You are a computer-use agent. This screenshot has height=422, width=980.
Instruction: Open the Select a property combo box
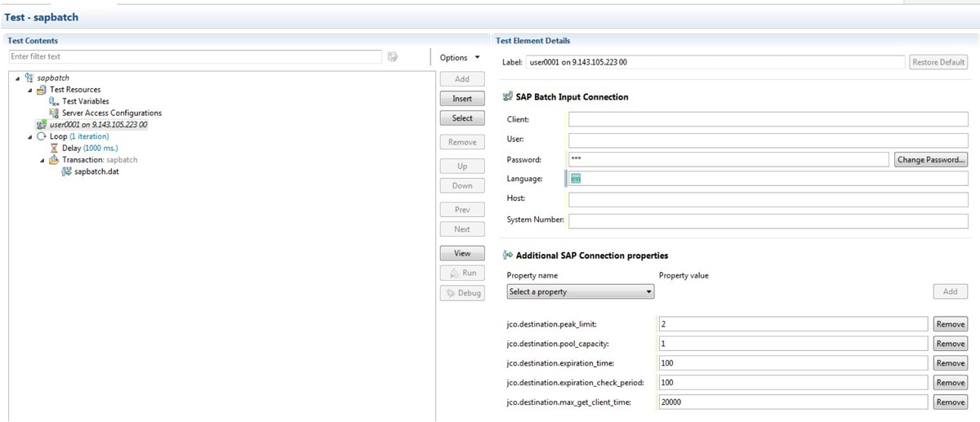pyautogui.click(x=581, y=291)
